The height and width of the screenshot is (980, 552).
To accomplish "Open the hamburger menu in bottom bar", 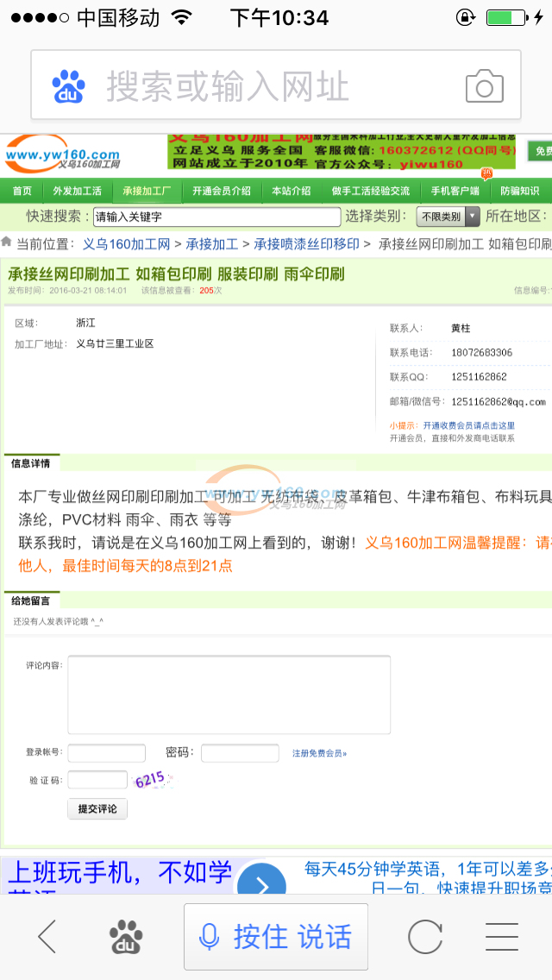I will (x=501, y=936).
